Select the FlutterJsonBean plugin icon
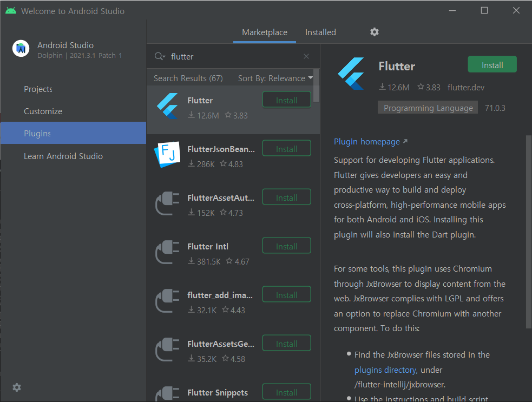The width and height of the screenshot is (532, 402). [167, 155]
